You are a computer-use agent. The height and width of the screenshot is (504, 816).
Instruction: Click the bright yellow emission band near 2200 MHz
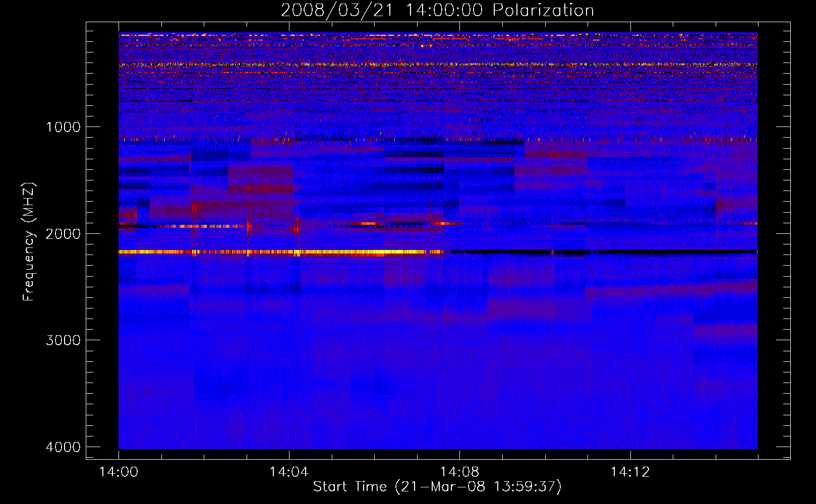pyautogui.click(x=281, y=252)
